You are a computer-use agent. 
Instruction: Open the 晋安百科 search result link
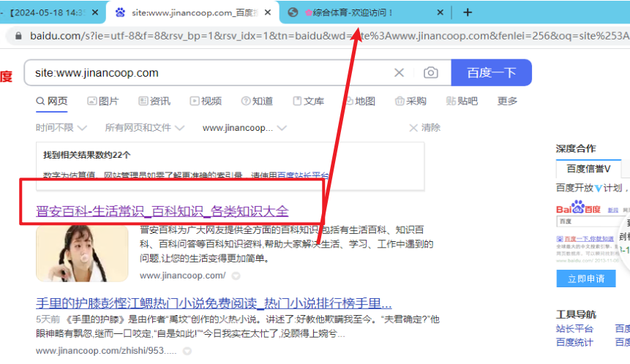click(x=162, y=211)
